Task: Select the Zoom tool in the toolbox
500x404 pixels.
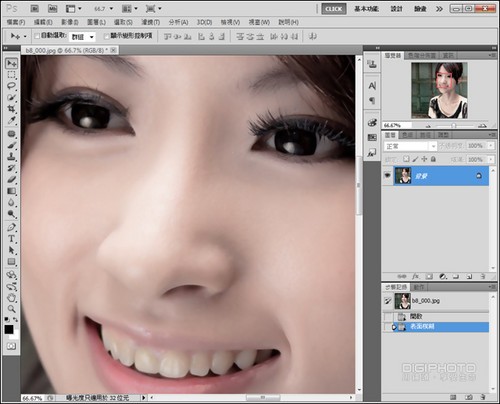Action: pyautogui.click(x=11, y=309)
